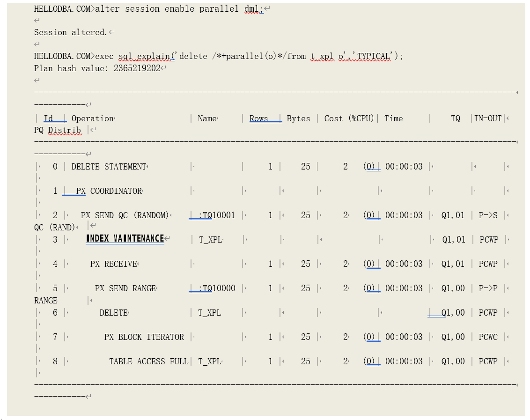Click the 'PX BLOCK ITERATOR' operation
Viewport: 530px width, 420px height.
pyautogui.click(x=144, y=337)
